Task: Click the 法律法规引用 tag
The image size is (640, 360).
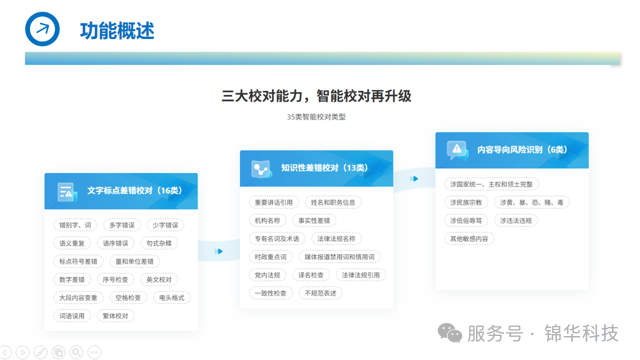Action: tap(361, 275)
